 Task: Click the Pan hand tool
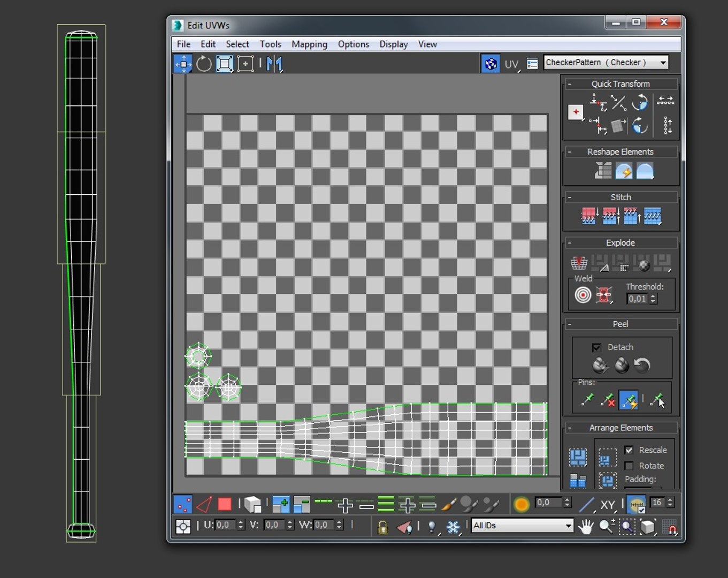coord(586,526)
